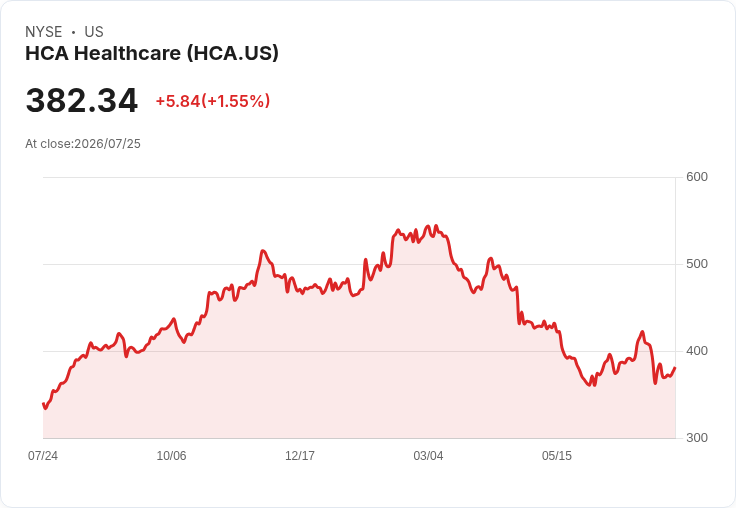Click the HCA Healthcare (HCA.US) title

coord(152,53)
